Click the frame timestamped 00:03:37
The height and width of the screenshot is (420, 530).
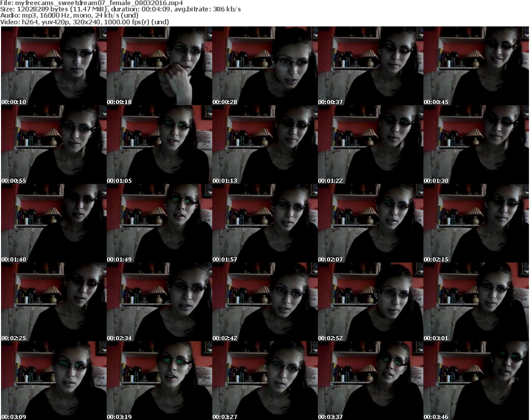coord(371,381)
